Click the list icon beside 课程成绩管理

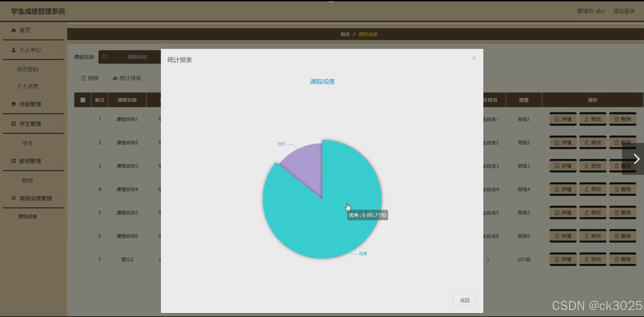click(13, 198)
